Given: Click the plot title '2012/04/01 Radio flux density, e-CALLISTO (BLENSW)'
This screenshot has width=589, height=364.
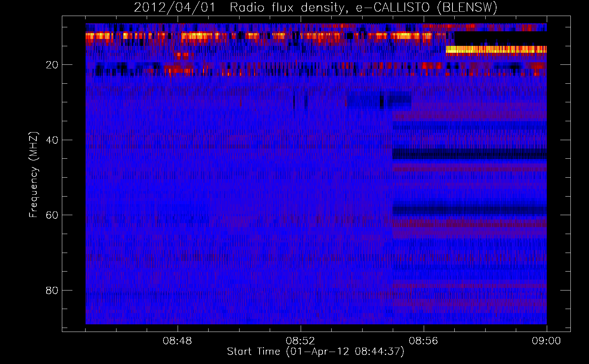Looking at the screenshot, I should point(316,7).
